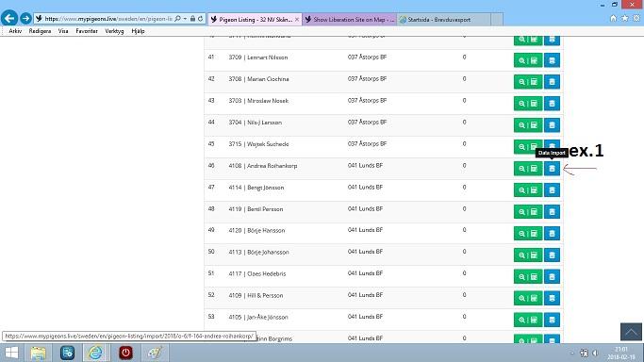
Task: Open browser home icon
Action: tap(613, 19)
